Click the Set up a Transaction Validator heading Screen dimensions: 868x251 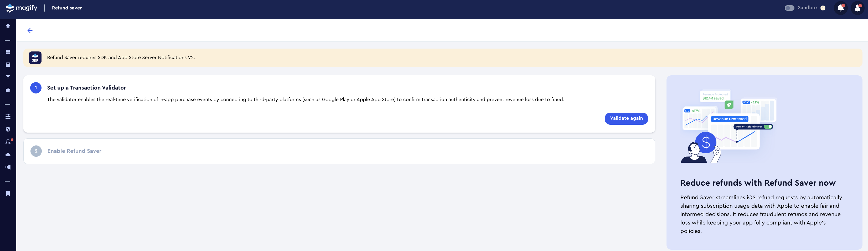pos(87,88)
